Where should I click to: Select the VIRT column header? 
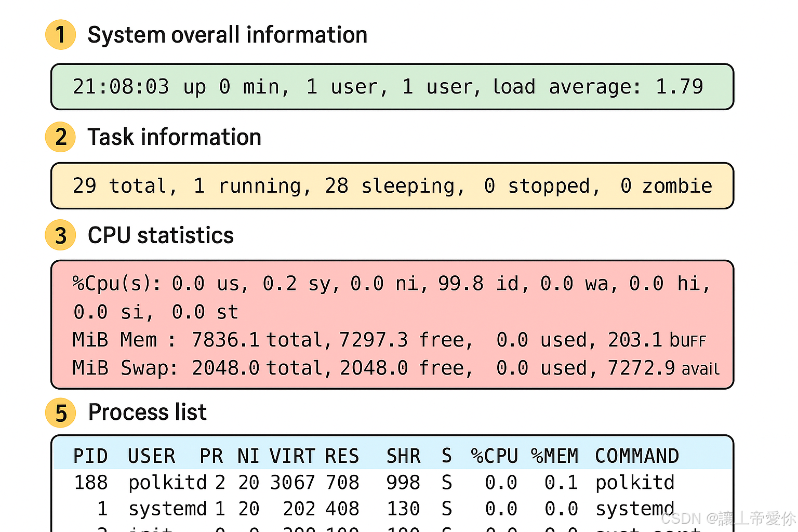point(292,456)
